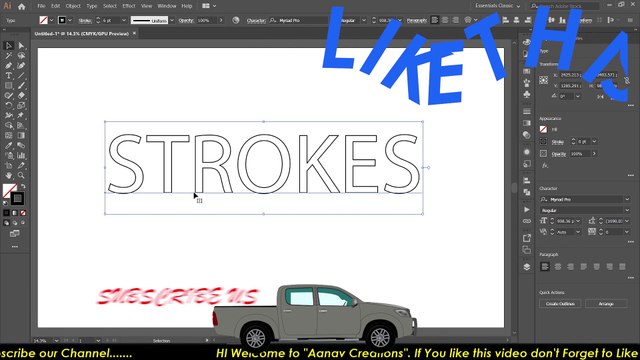Open the stroke weight dropdown in control bar
Screen dimensions: 640x360
tap(124, 20)
